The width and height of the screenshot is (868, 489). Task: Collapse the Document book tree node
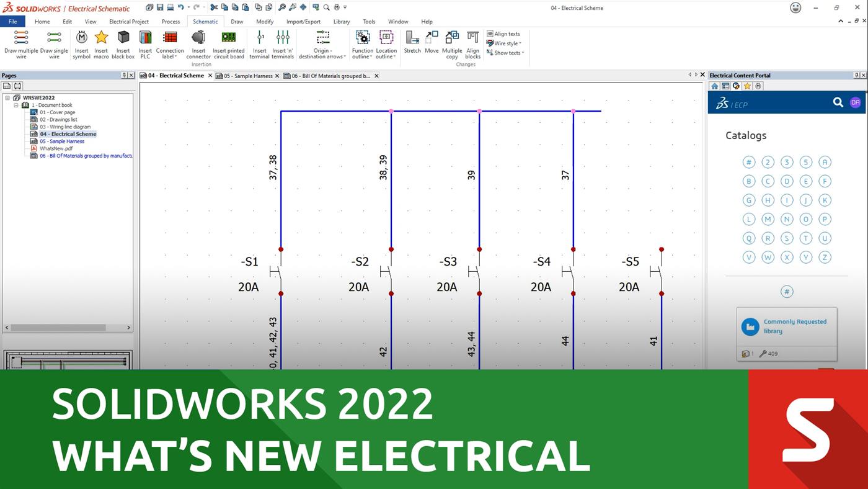coord(17,105)
